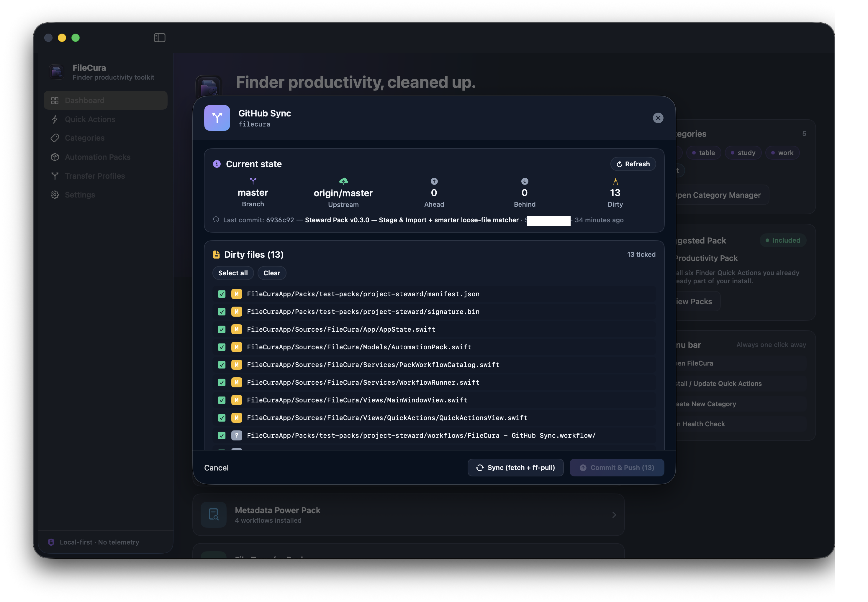Clear the dirty file selection
868x602 pixels.
271,273
